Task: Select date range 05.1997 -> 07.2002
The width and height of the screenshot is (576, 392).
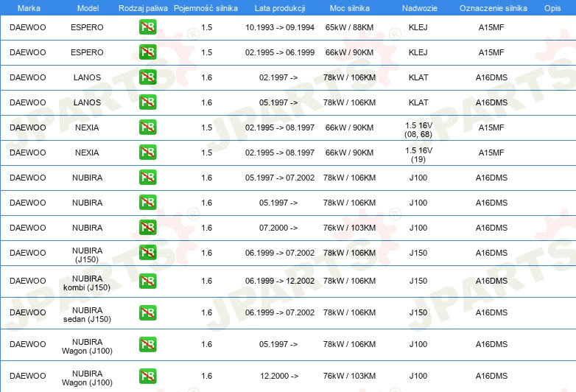Action: 280,178
